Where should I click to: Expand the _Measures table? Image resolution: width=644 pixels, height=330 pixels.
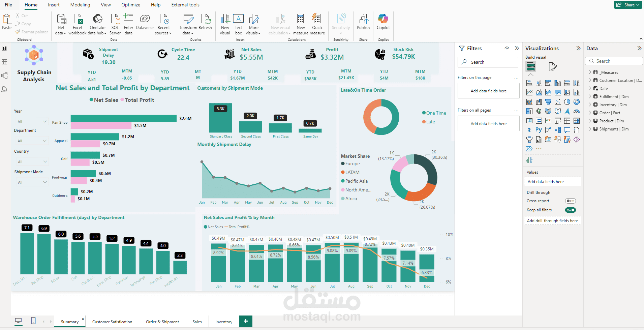(x=590, y=72)
